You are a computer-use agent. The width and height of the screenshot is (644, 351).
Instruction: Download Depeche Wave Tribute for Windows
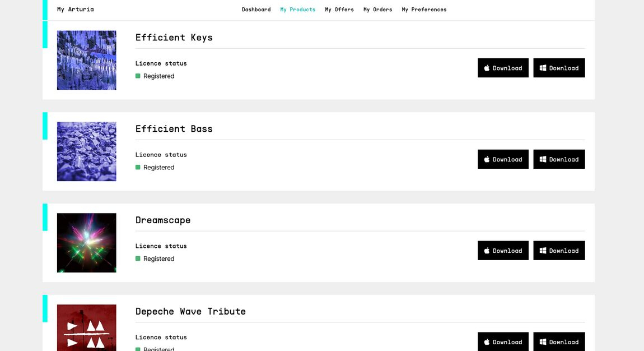point(559,341)
